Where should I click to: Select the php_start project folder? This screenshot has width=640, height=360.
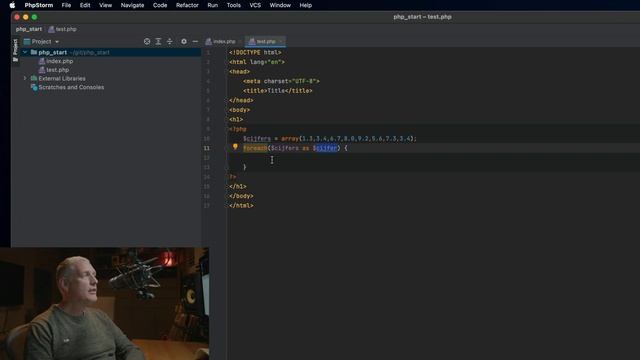pyautogui.click(x=53, y=52)
